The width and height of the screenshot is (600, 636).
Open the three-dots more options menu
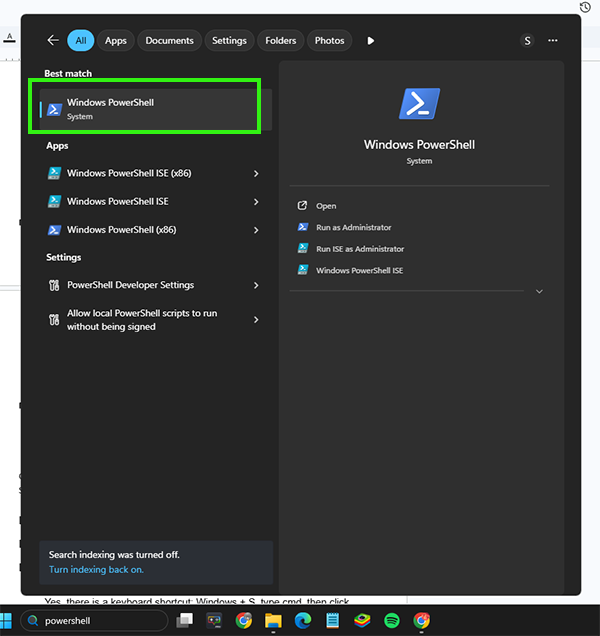553,41
